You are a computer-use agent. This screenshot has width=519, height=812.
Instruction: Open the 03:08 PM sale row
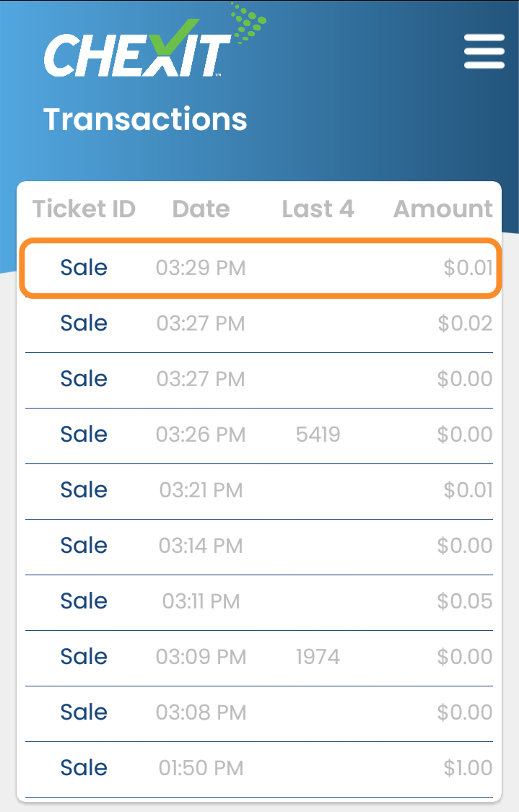pos(259,712)
